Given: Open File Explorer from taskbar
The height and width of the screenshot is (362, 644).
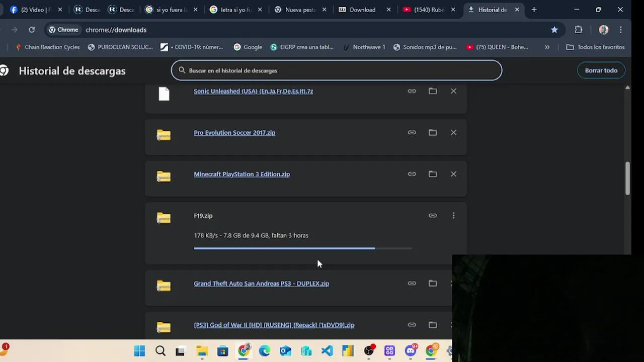Looking at the screenshot, I should click(x=202, y=351).
